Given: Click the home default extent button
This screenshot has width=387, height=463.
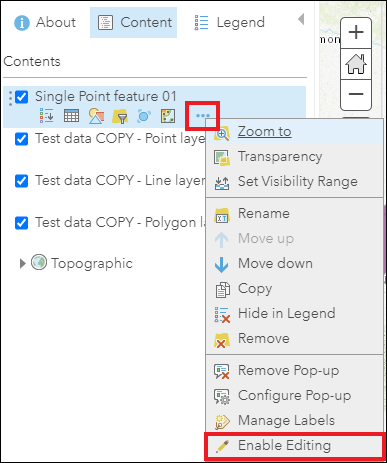Looking at the screenshot, I should point(356,64).
